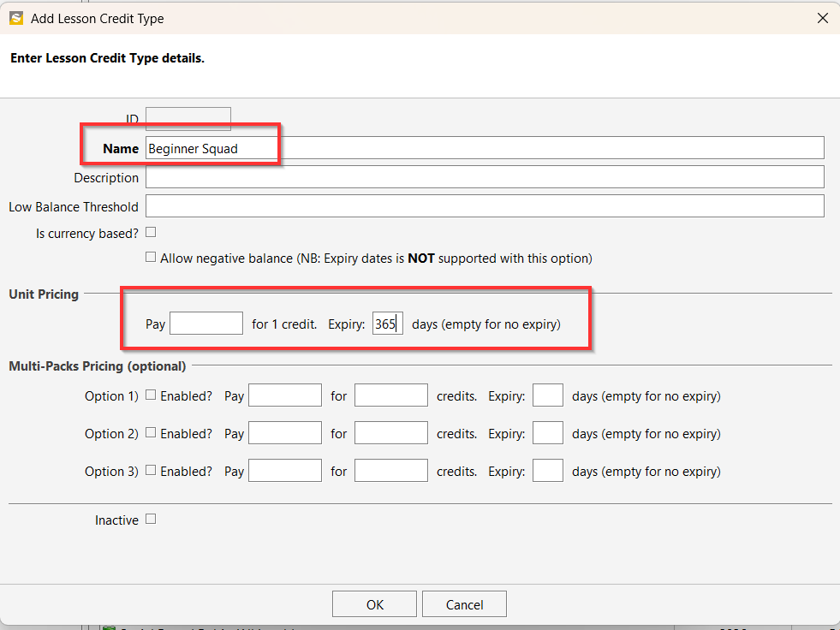Click the Unit Pricing Expiry days field
This screenshot has width=840, height=630.
tap(387, 324)
